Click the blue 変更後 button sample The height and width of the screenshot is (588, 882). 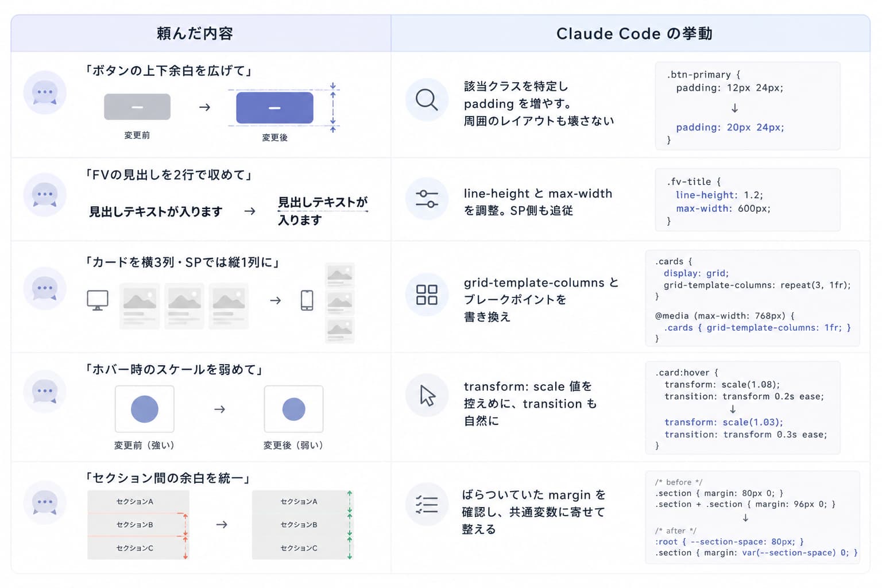[274, 107]
